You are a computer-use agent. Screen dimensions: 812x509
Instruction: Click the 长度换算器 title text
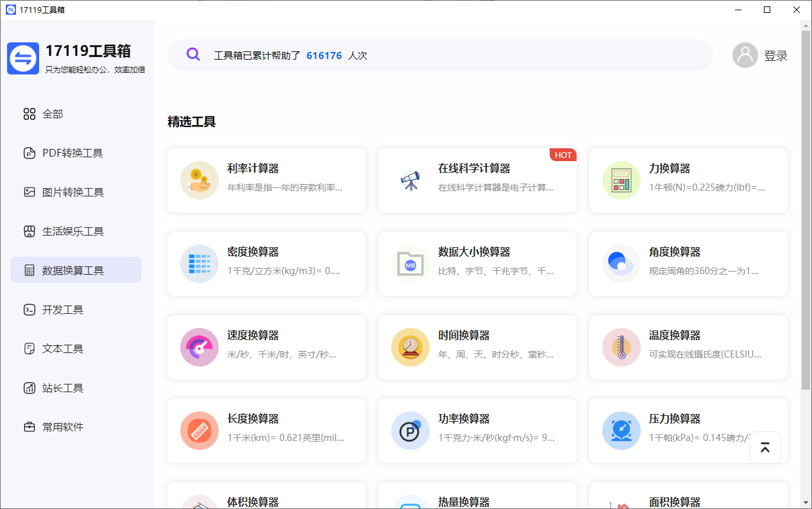tap(253, 419)
